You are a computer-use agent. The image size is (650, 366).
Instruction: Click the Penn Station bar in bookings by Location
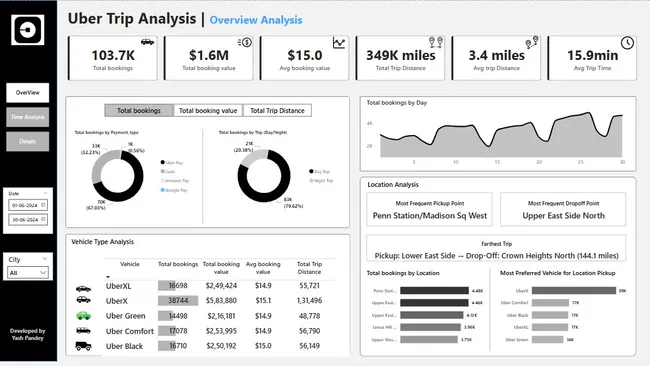[434, 291]
